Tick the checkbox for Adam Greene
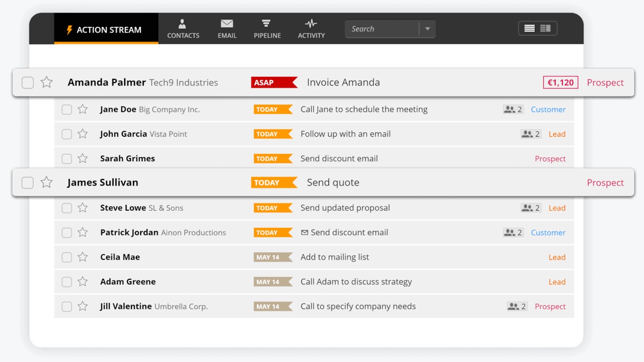 [x=67, y=282]
